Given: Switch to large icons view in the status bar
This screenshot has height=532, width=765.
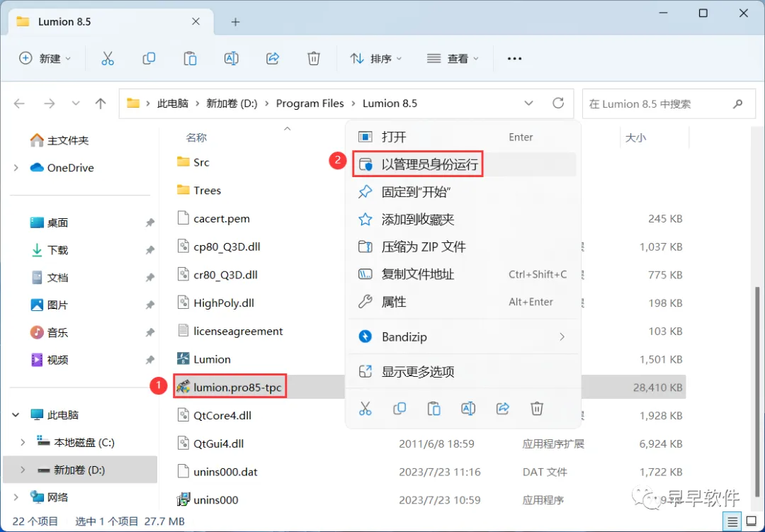Looking at the screenshot, I should tap(752, 521).
